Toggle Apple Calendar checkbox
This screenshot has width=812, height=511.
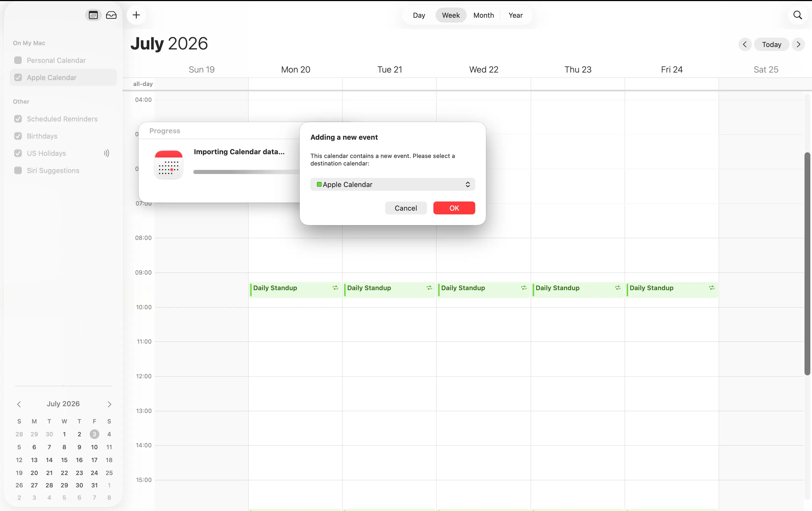pos(18,78)
